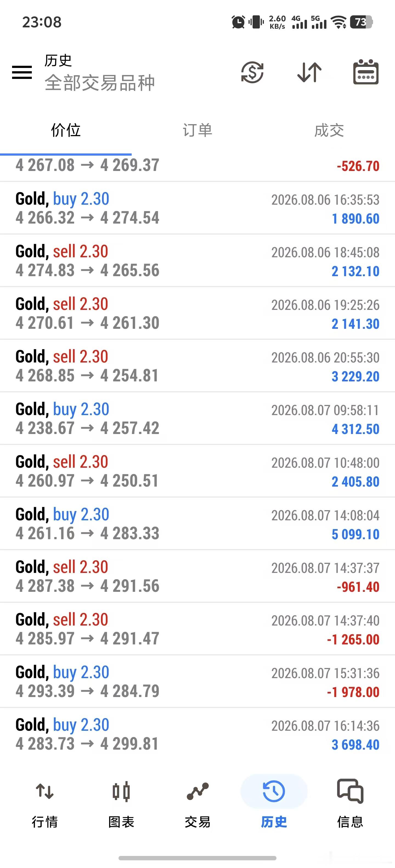This screenshot has width=395, height=868.
Task: Open the 全部交易品种 symbol filter
Action: [100, 82]
